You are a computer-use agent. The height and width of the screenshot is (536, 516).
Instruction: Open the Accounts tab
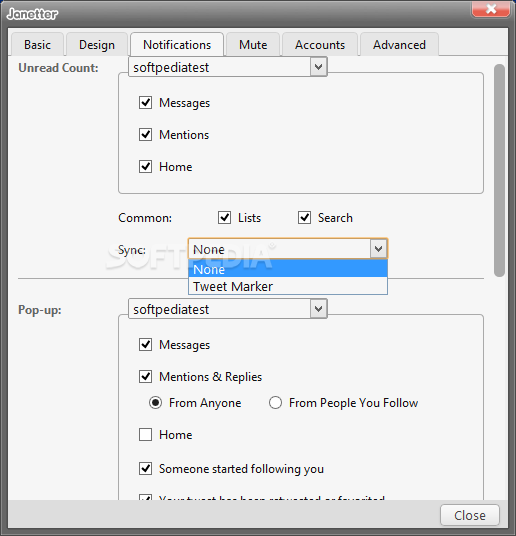[x=320, y=44]
